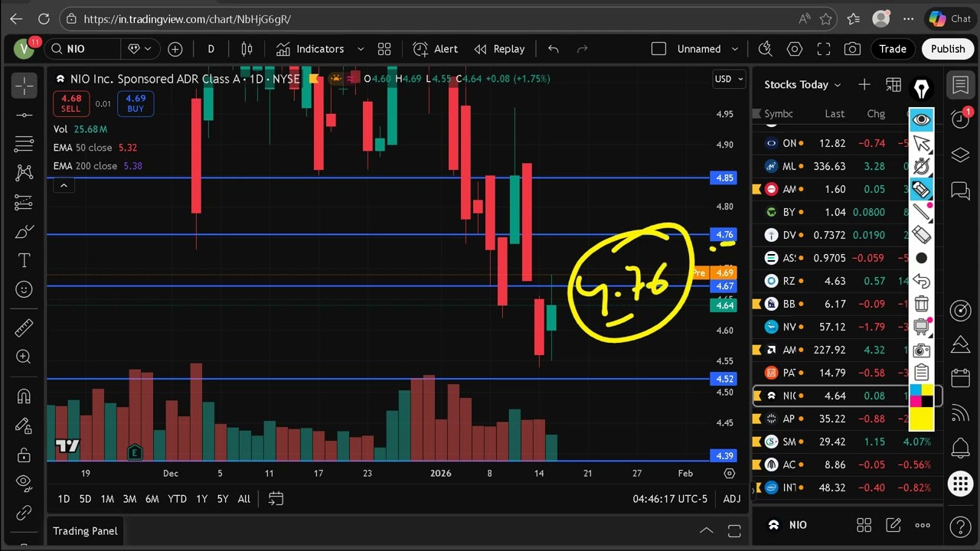Collapse the Trading Panel chevron
This screenshot has width=980, height=551.
point(707,530)
